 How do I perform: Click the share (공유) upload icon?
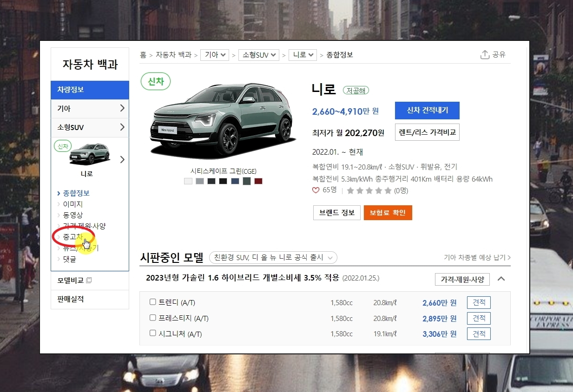[x=485, y=55]
